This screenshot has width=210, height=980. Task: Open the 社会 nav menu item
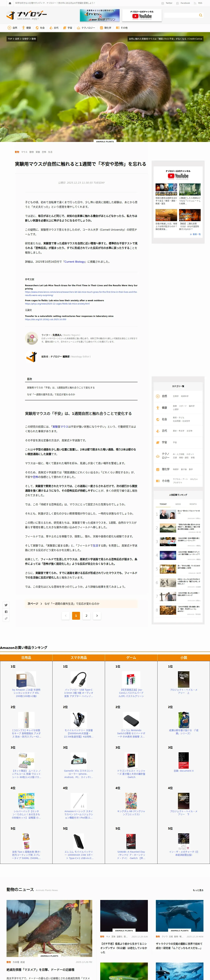point(40,28)
